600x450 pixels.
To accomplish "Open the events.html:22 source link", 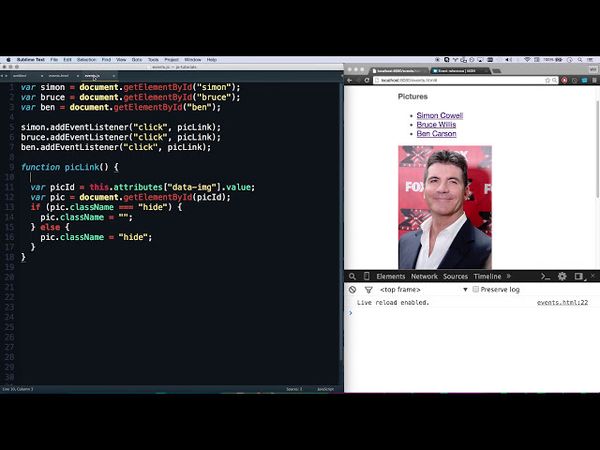I will [x=562, y=302].
